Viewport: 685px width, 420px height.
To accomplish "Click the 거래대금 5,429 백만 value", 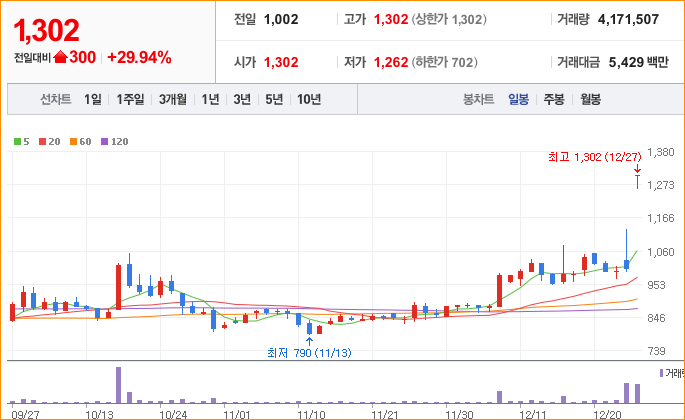I will click(x=639, y=62).
